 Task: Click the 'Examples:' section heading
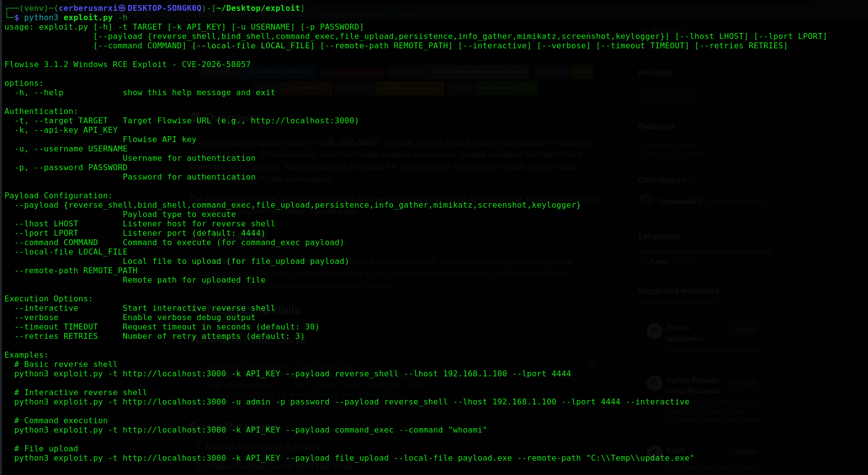click(27, 355)
